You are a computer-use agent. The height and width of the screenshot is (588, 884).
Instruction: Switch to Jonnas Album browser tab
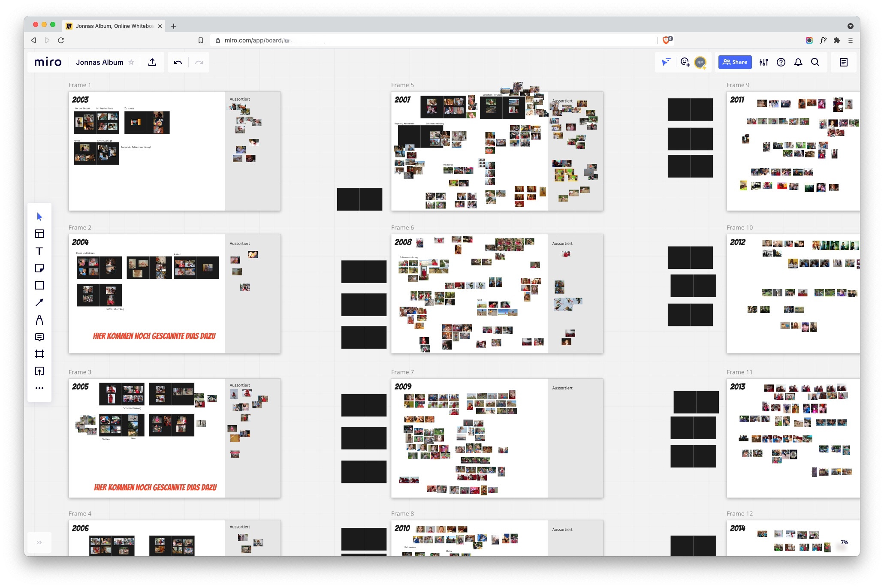click(x=114, y=26)
